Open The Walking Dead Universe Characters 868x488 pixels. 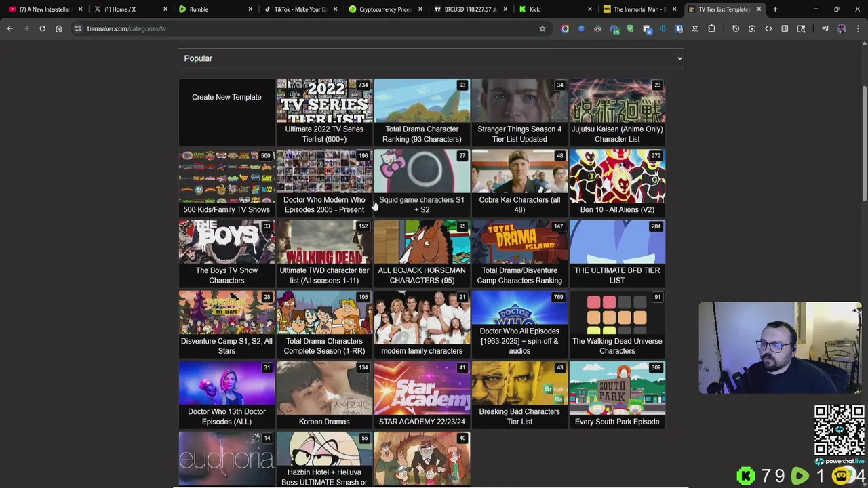[617, 324]
